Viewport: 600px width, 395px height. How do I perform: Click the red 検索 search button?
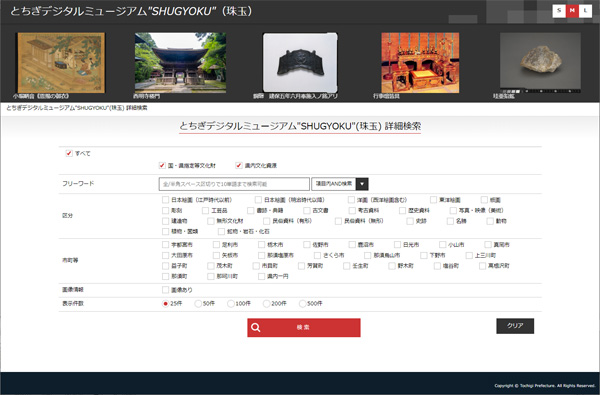tap(304, 328)
